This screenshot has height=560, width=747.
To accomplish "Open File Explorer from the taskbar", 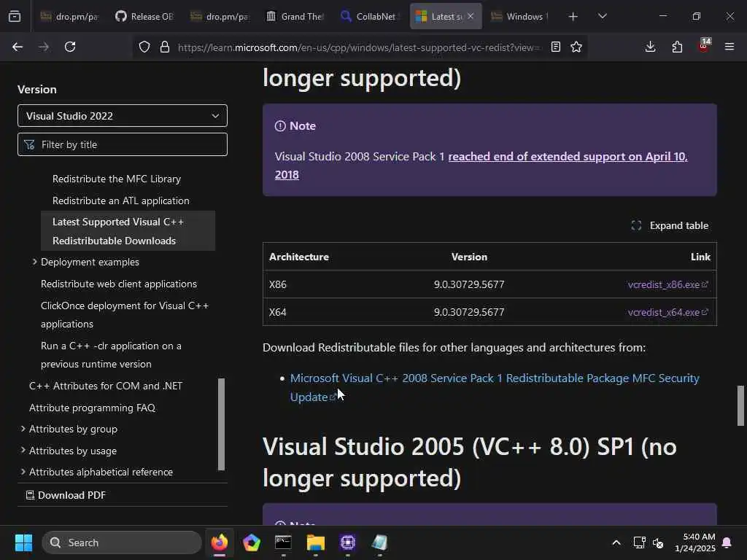I will 315,542.
